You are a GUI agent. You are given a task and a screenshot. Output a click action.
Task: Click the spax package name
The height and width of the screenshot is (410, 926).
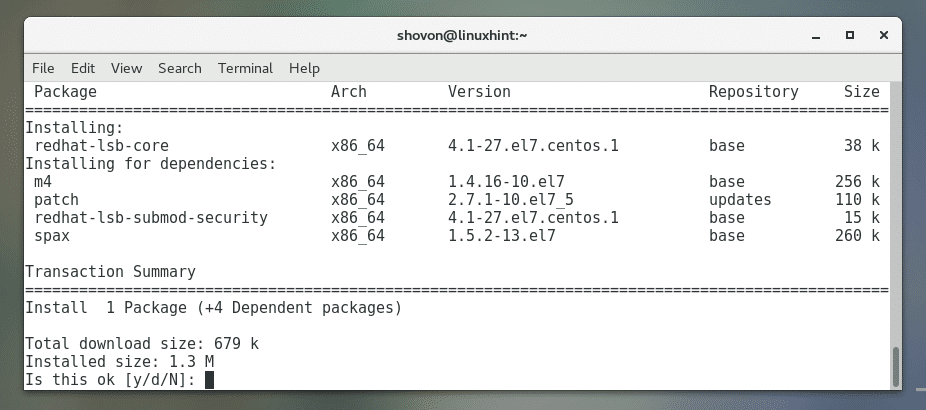pos(51,236)
